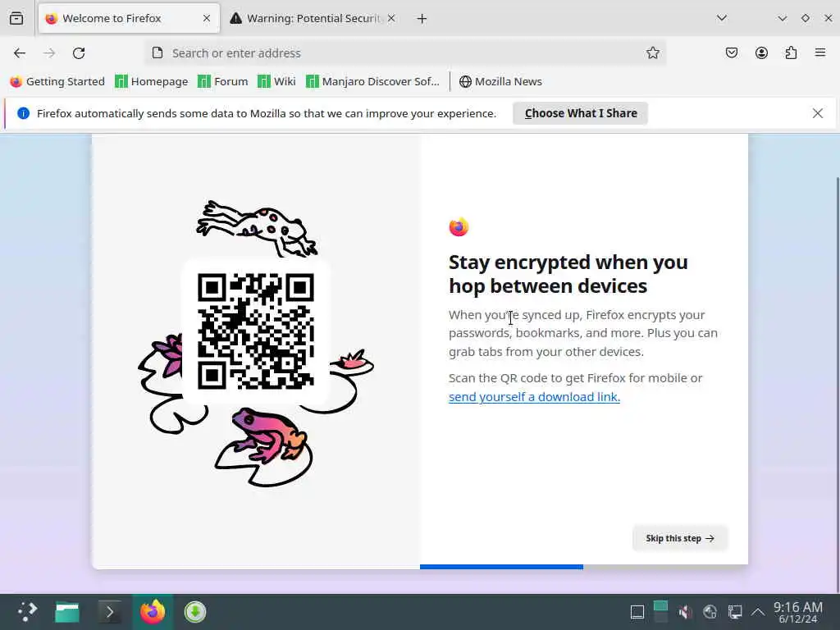Viewport: 840px width, 630px height.
Task: Reload the current page
Action: (79, 52)
